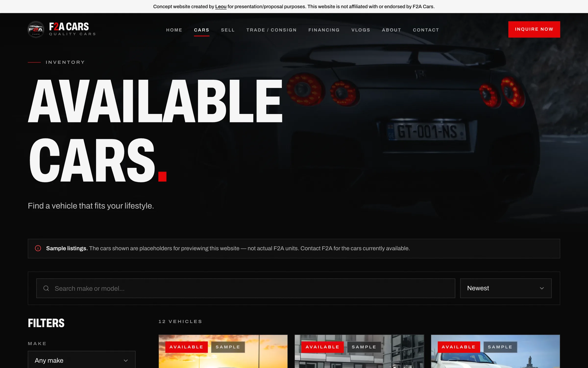Click the info icon beside Sample listings

[x=38, y=248]
